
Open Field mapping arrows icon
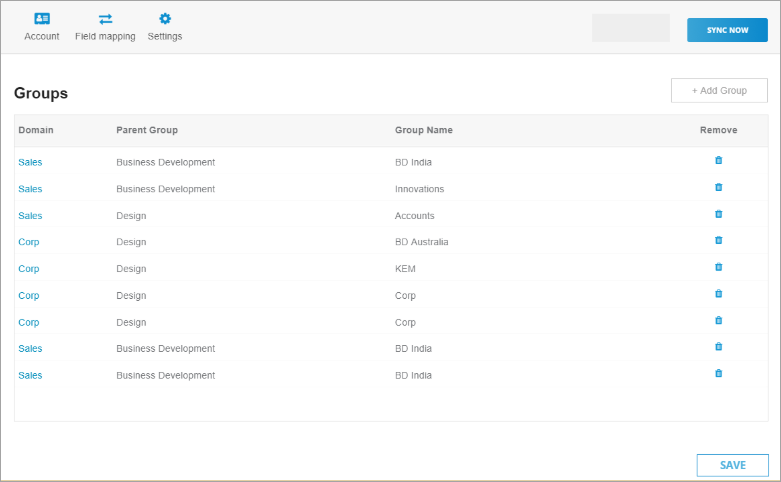pyautogui.click(x=105, y=19)
